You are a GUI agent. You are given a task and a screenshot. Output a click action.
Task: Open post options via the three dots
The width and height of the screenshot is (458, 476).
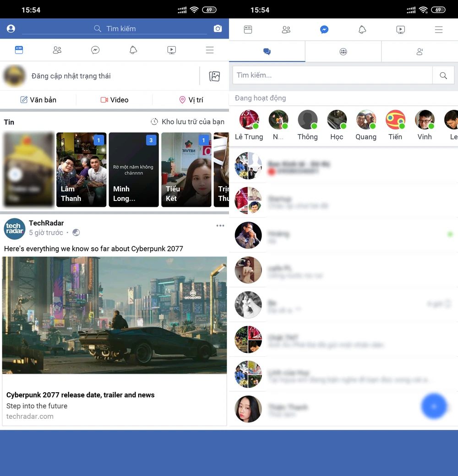tap(220, 225)
